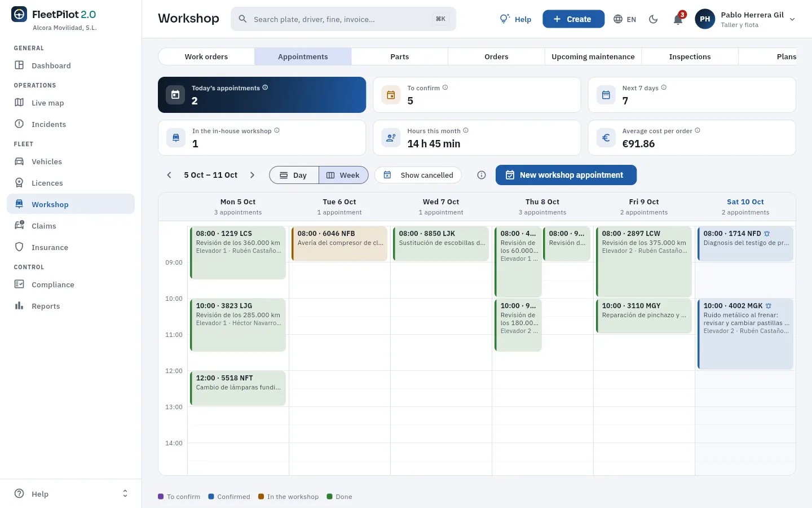The height and width of the screenshot is (508, 812).
Task: Open Live map in the sidebar
Action: [70, 103]
